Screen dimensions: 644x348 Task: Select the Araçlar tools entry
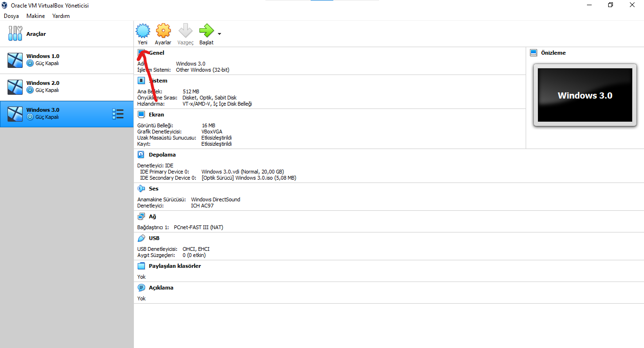point(67,34)
